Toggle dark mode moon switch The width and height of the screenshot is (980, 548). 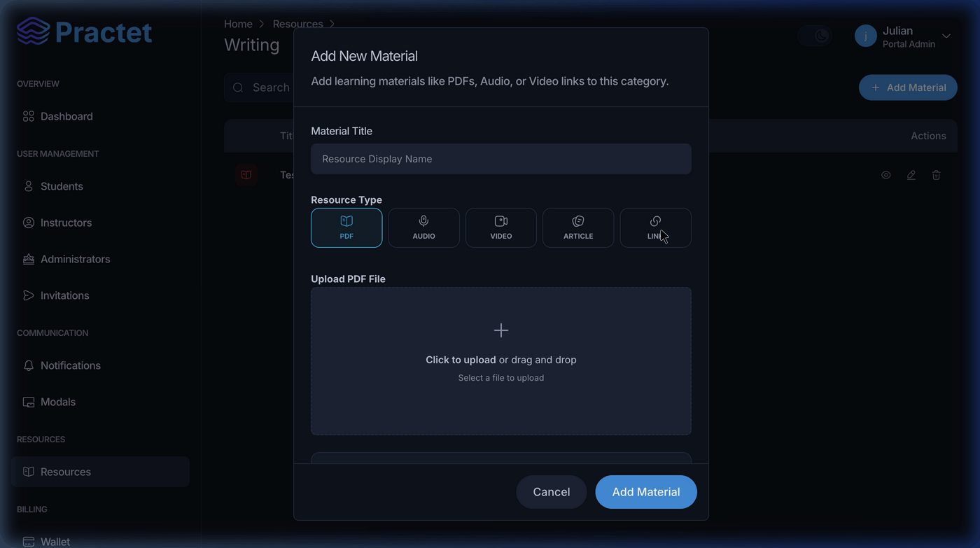(815, 36)
